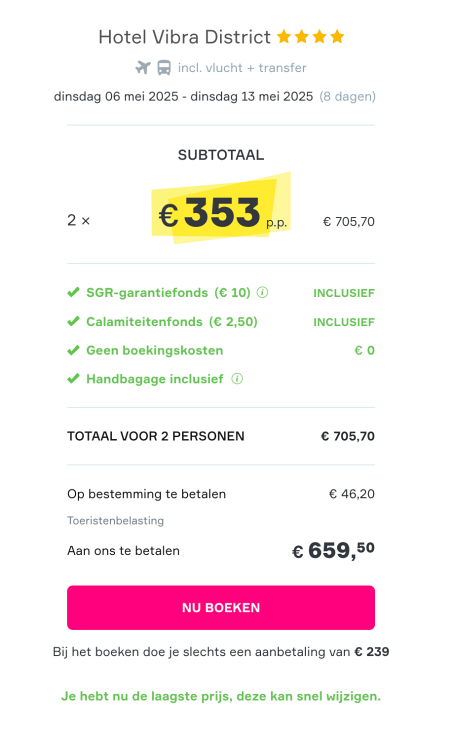
Task: Open Handbagage inclusief info icon
Action: click(x=237, y=379)
